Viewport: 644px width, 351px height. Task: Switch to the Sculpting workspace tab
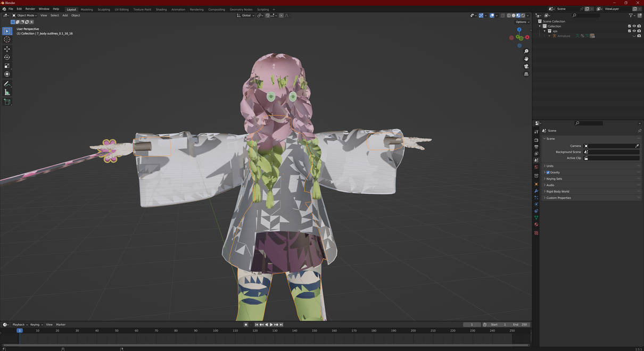pos(104,9)
